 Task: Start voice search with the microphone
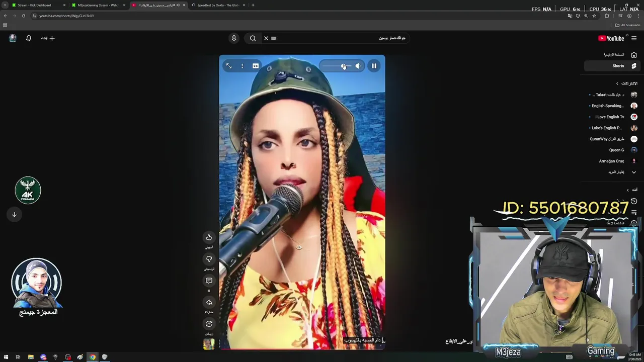pyautogui.click(x=234, y=38)
